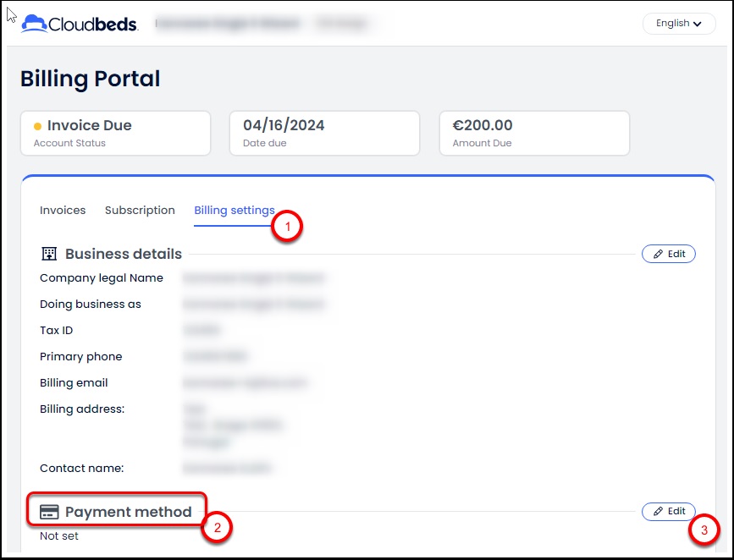Viewport: 734px width, 560px height.
Task: Select the Billing settings tab
Action: tap(234, 211)
